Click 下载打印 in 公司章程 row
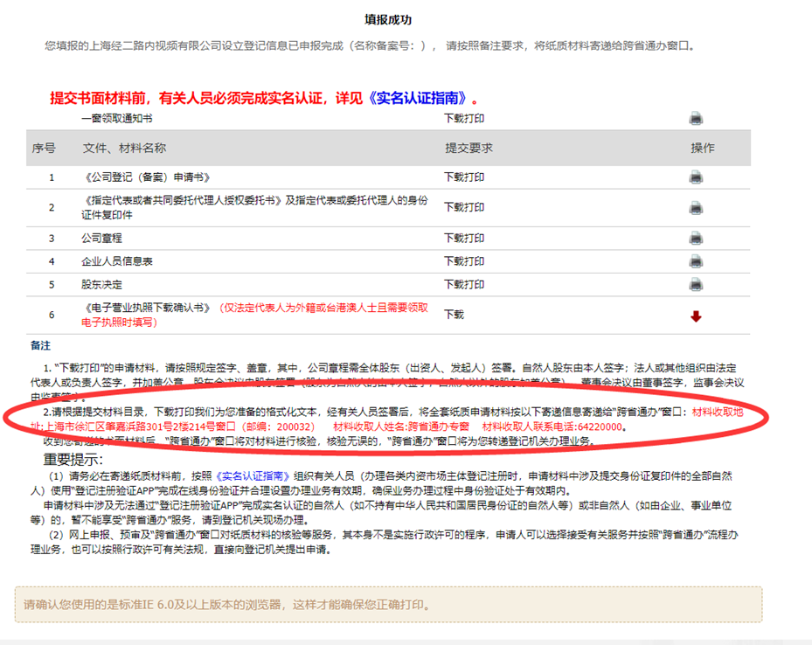 [x=464, y=238]
